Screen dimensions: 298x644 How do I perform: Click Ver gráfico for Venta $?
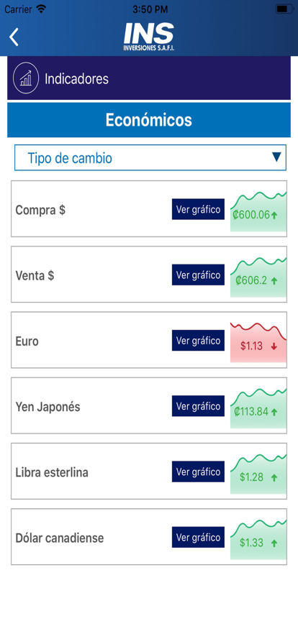[199, 275]
